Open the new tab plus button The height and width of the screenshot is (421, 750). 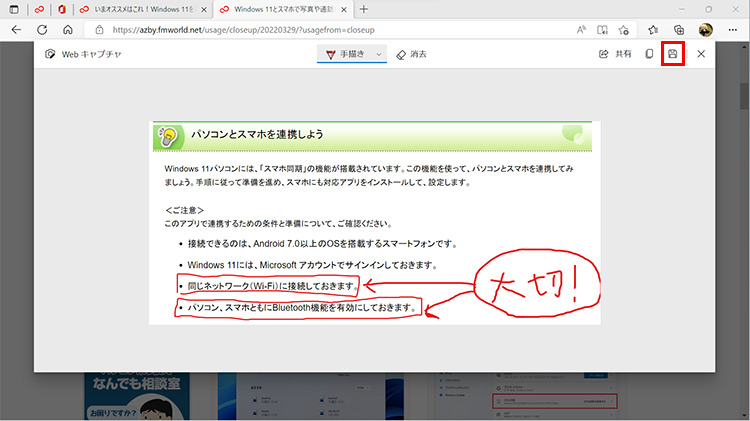363,9
